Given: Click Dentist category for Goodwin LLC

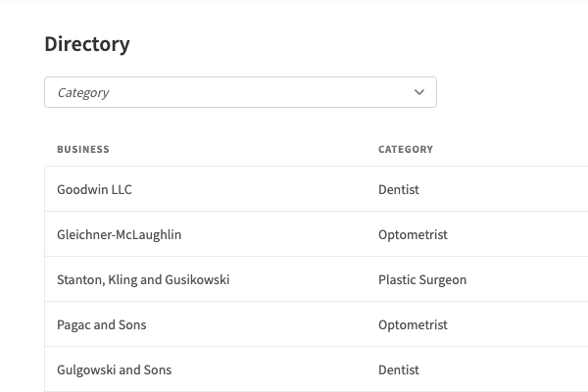Looking at the screenshot, I should 399,189.
